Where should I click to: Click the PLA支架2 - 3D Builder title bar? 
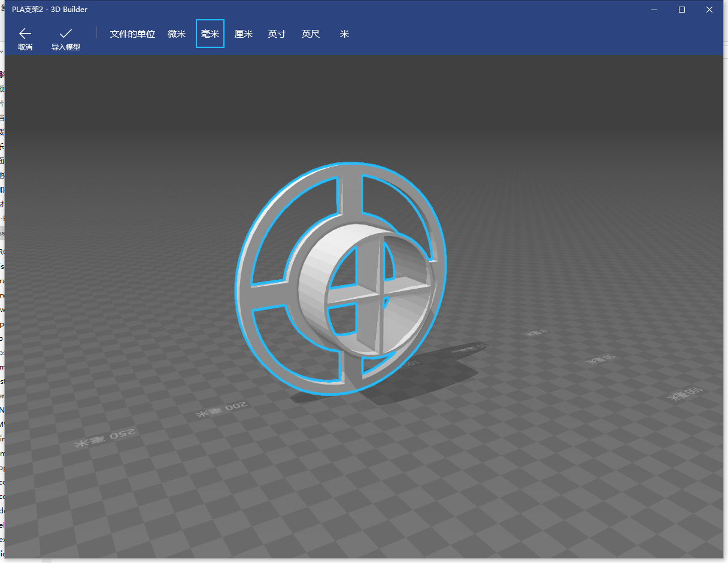[50, 10]
